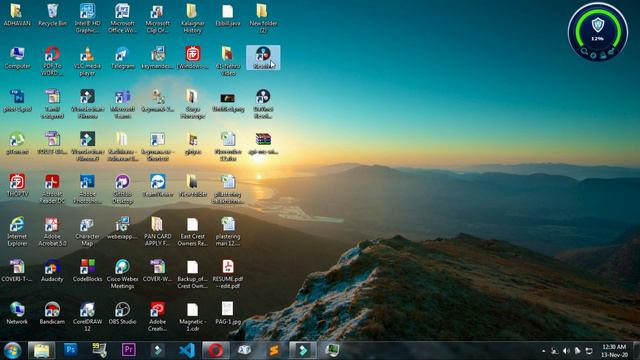Select the PAG-1.jpg image file

[x=228, y=313]
